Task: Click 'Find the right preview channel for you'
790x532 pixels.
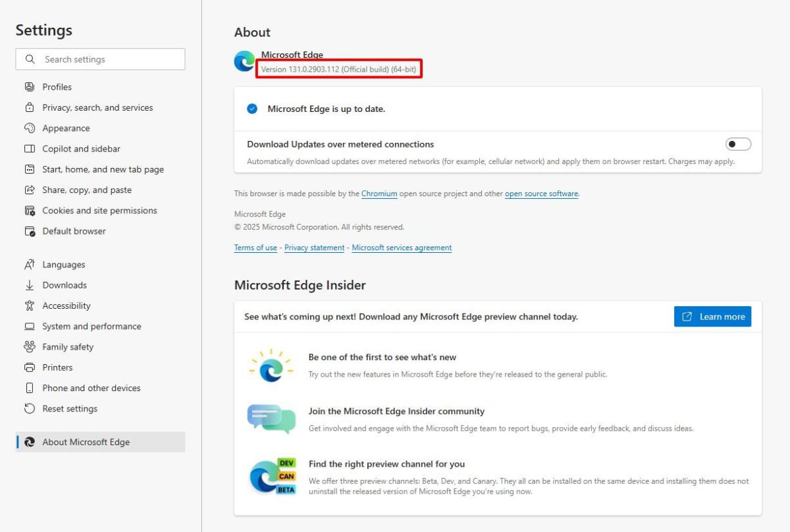Action: pyautogui.click(x=386, y=464)
